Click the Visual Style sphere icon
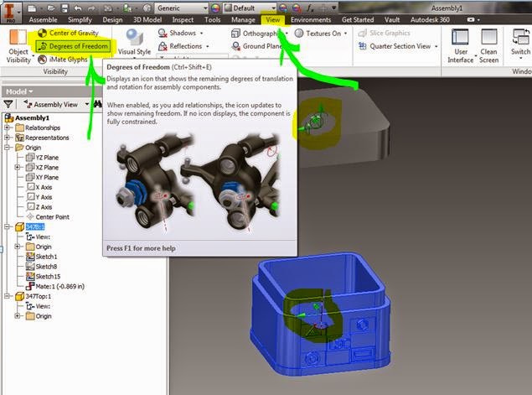The image size is (532, 395). pos(134,37)
